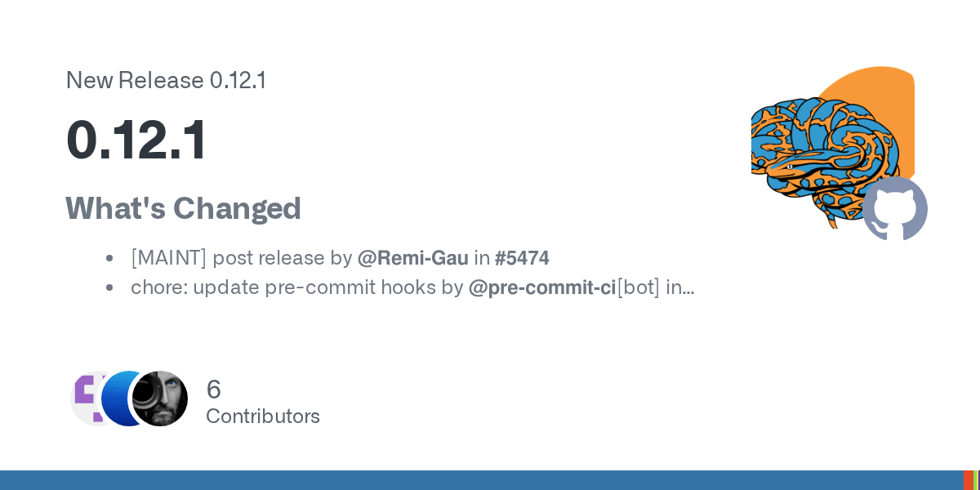Open the @pre-commit-ci bot mention

[x=542, y=287]
